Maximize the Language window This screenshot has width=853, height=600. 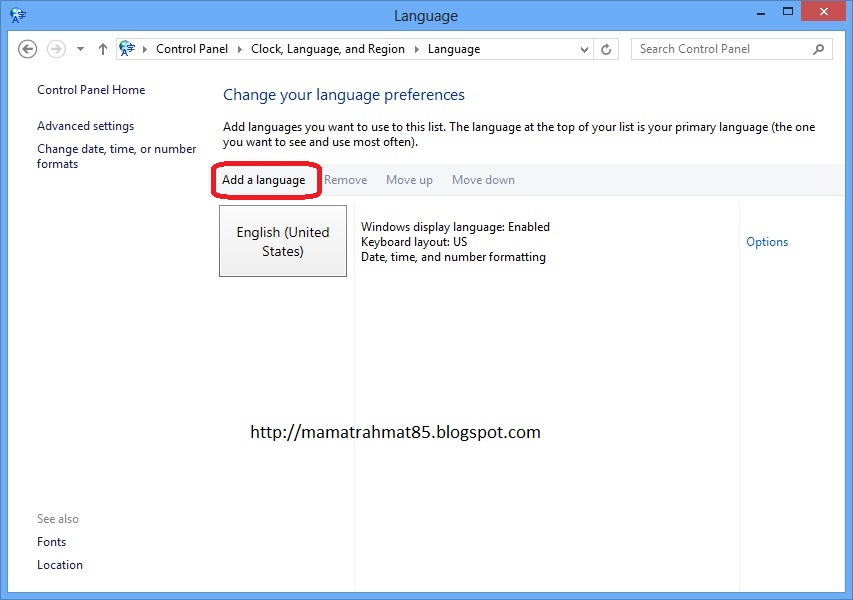click(x=788, y=12)
